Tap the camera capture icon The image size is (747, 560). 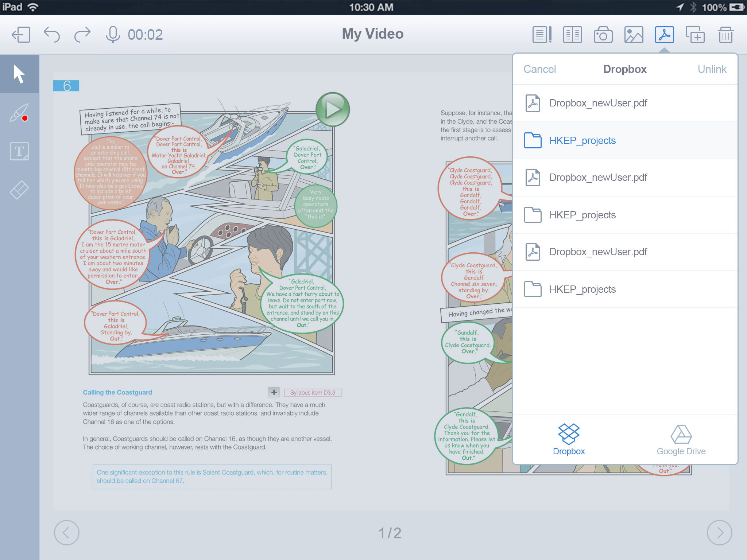(x=603, y=35)
